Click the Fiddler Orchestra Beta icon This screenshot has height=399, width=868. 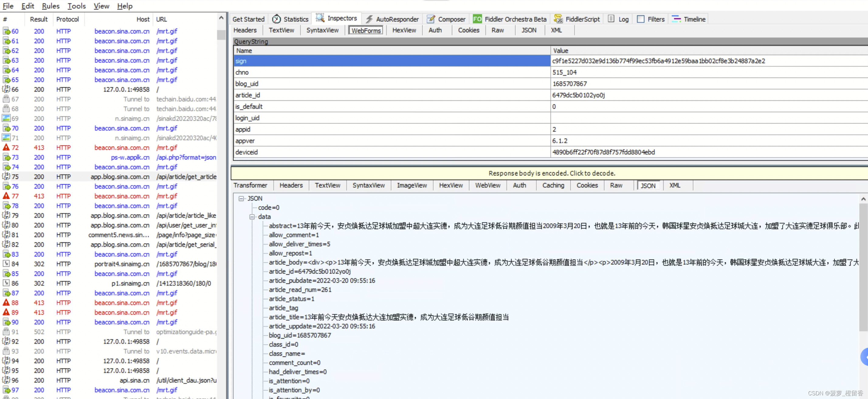pos(477,18)
